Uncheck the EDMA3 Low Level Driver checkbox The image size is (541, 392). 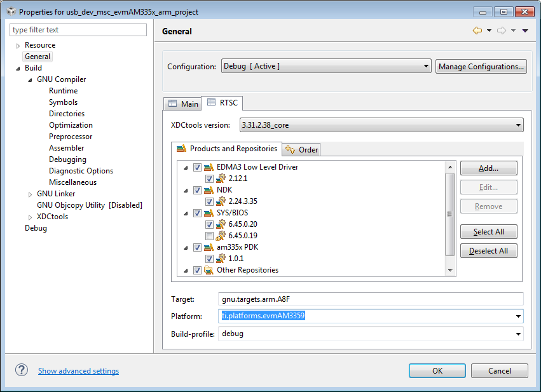(x=197, y=167)
